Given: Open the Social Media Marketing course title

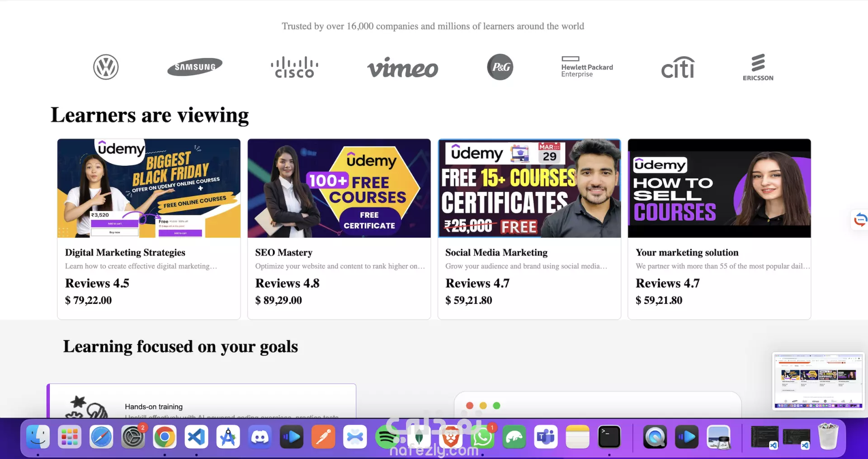Looking at the screenshot, I should coord(496,252).
